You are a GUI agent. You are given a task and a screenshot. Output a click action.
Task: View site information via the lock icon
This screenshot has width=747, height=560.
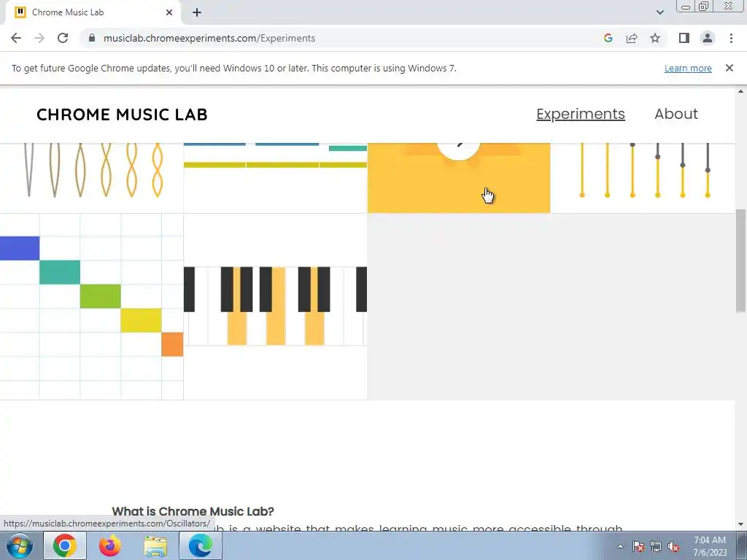(92, 38)
